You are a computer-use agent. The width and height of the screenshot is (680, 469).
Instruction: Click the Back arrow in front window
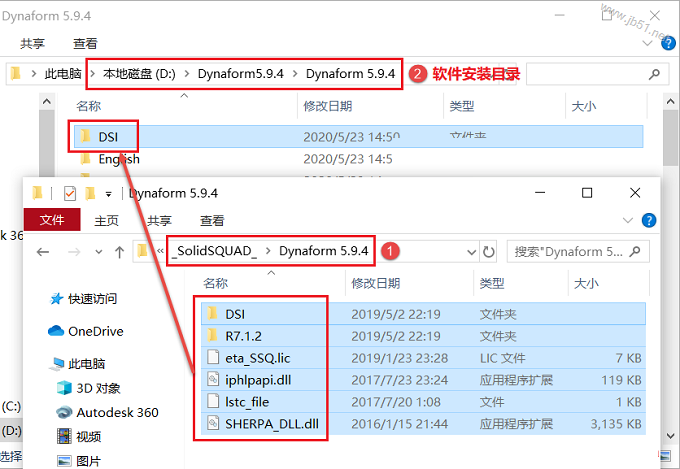coord(43,252)
